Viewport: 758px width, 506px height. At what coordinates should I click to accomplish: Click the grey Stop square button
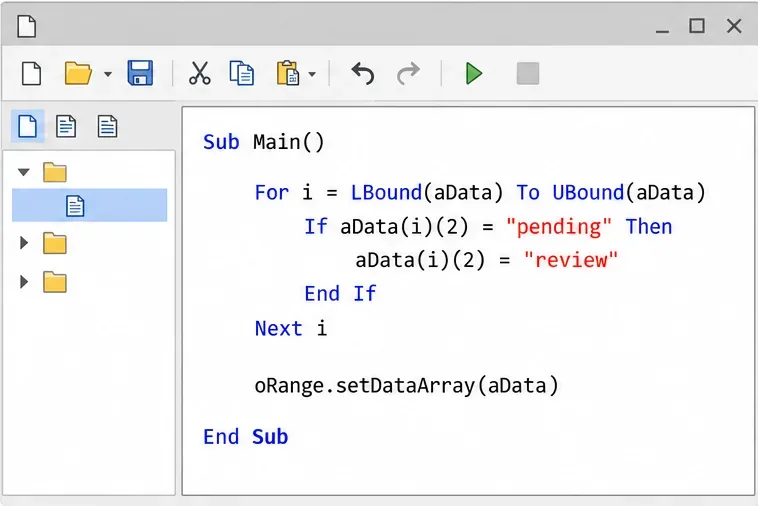[528, 73]
